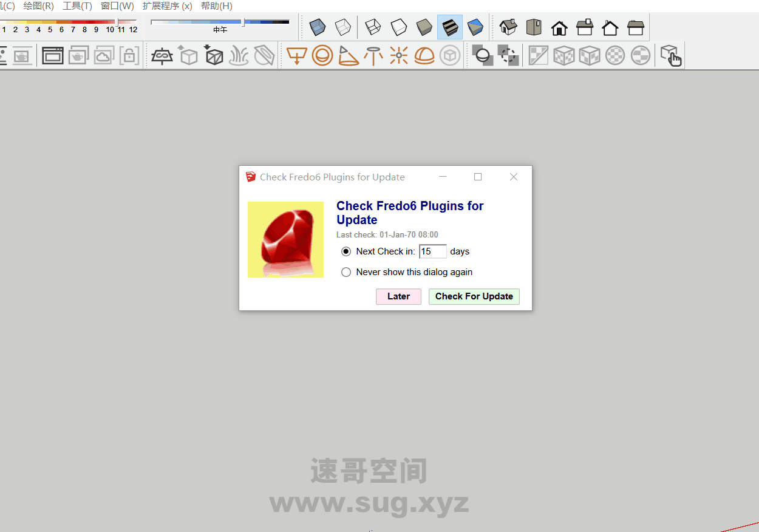Set camera to Back view house
This screenshot has width=759, height=532.
(610, 27)
